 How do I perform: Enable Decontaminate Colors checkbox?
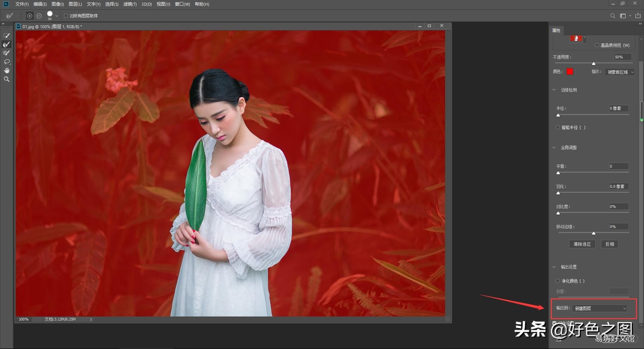coord(558,281)
